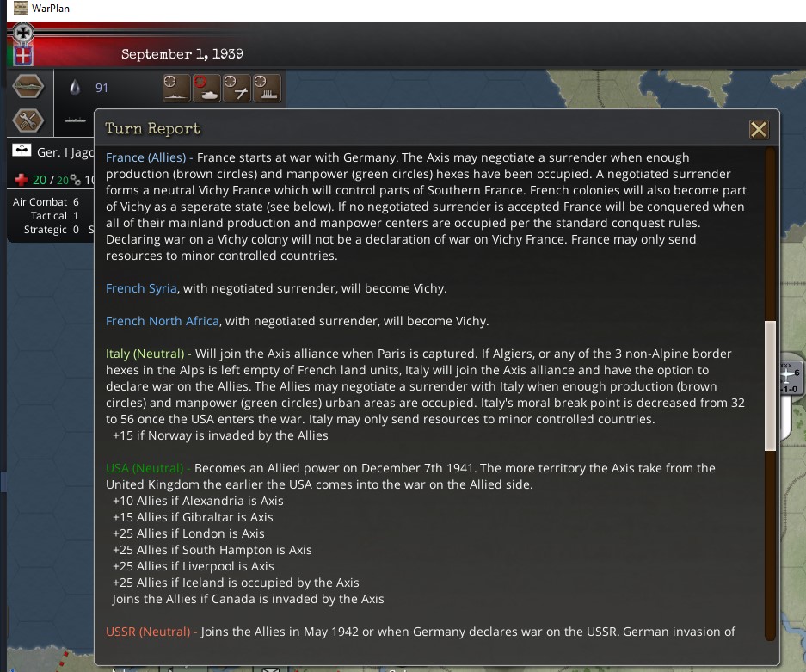Close the Turn Report dialog
Image resolution: width=806 pixels, height=672 pixels.
coord(759,130)
